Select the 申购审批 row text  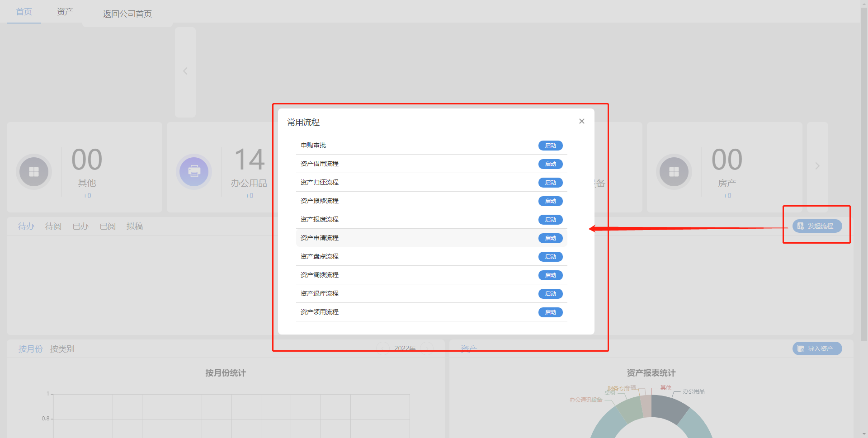[313, 145]
